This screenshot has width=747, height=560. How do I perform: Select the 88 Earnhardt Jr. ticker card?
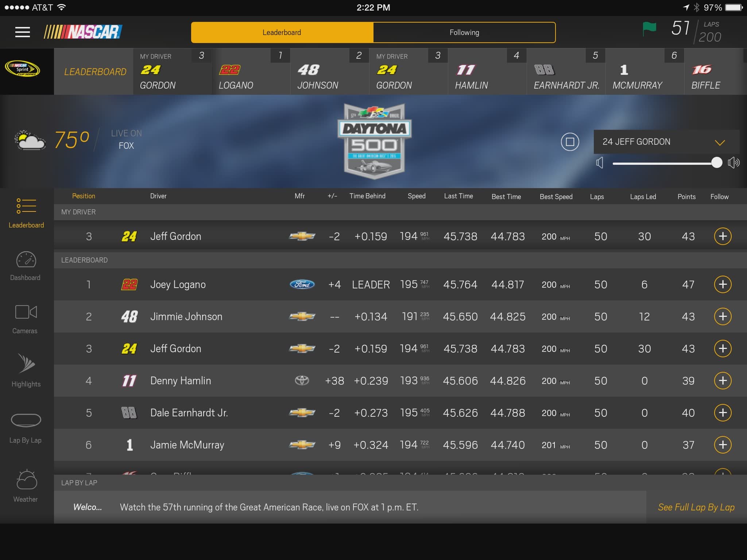566,71
